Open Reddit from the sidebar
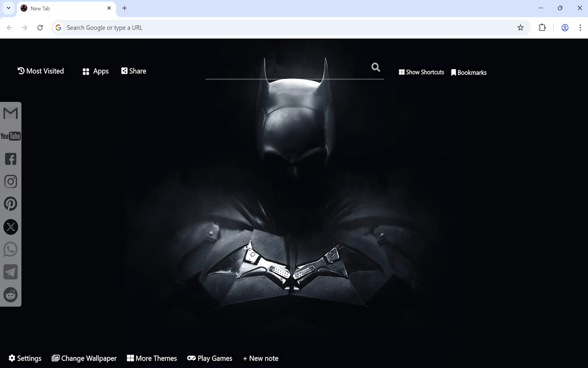Screen dimensions: 588x368 (x=10, y=294)
